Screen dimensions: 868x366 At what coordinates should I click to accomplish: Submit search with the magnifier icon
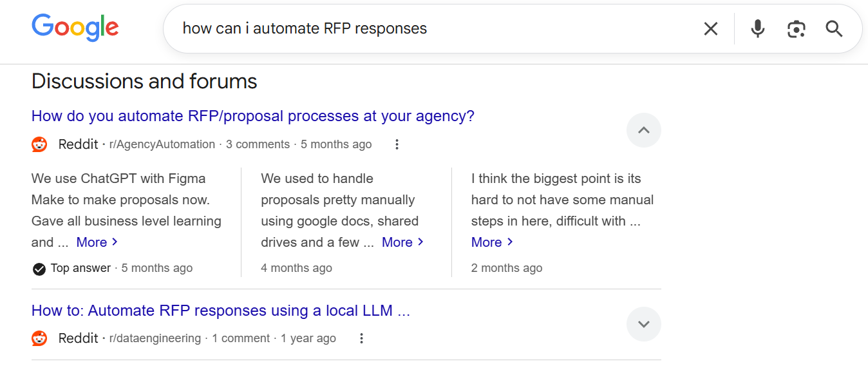point(834,28)
